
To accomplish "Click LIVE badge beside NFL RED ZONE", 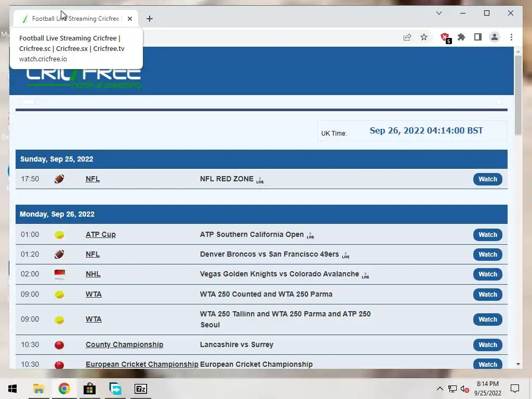I will (x=260, y=180).
